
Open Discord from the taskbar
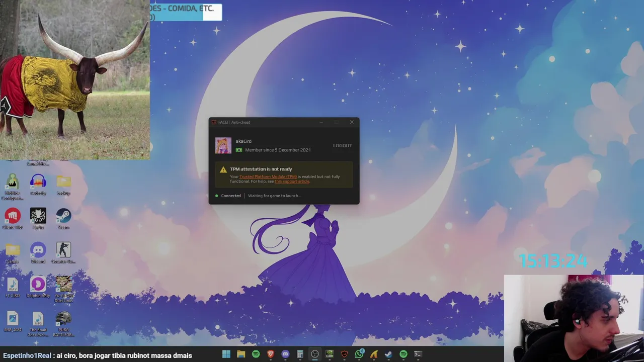pos(285,354)
